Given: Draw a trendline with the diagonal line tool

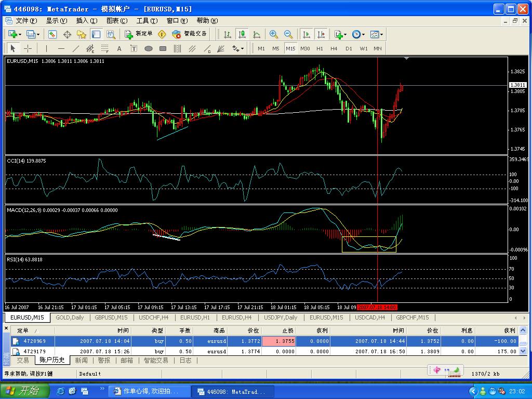Looking at the screenshot, I should click(x=76, y=48).
